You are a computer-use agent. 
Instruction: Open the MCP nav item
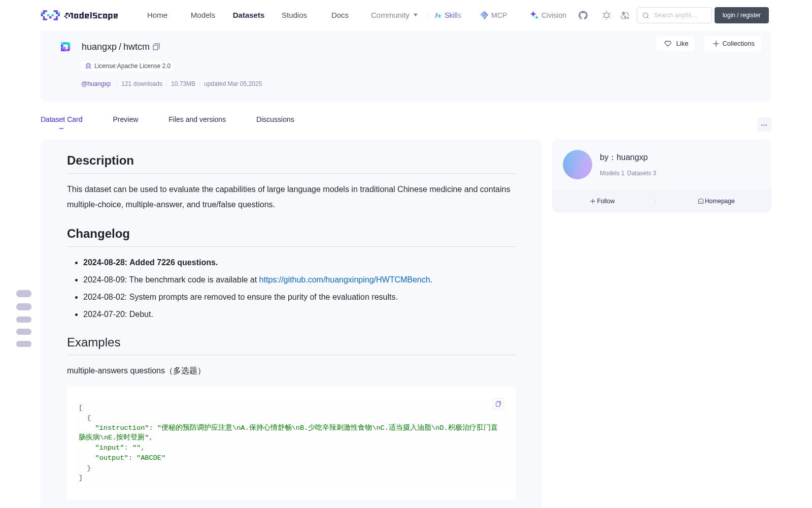494,15
